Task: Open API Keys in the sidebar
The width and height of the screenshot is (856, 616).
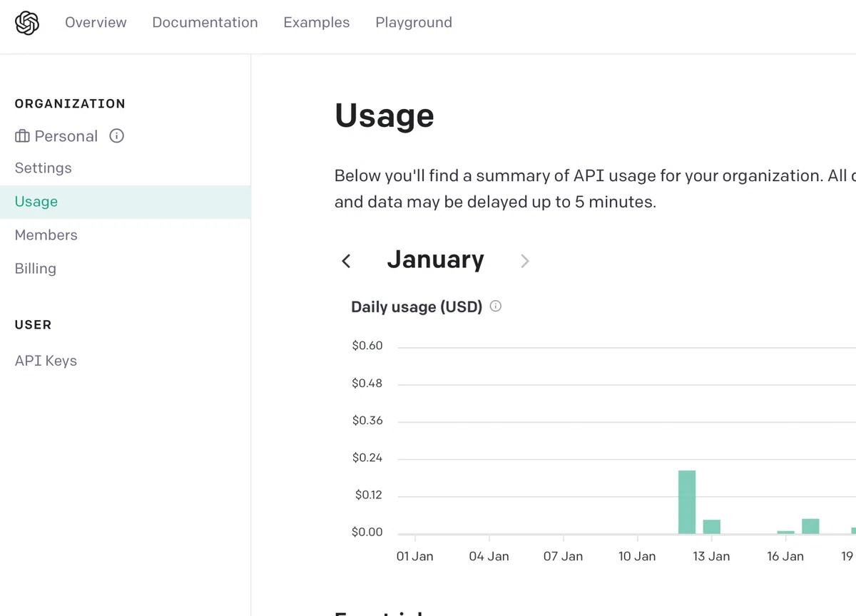Action: [46, 361]
